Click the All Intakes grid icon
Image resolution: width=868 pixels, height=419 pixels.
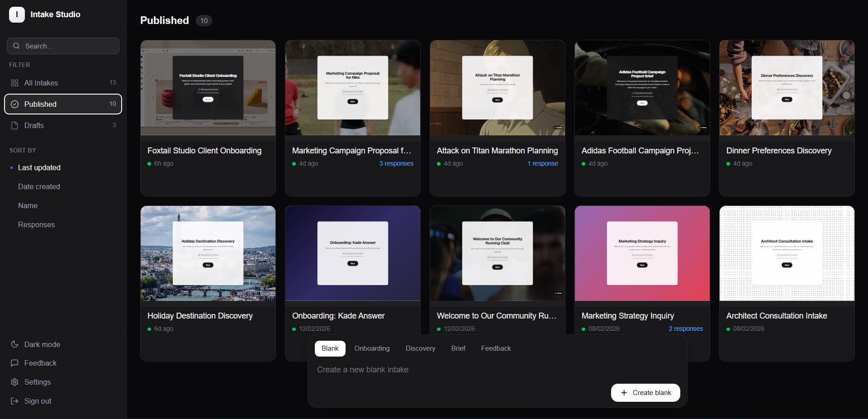(14, 83)
